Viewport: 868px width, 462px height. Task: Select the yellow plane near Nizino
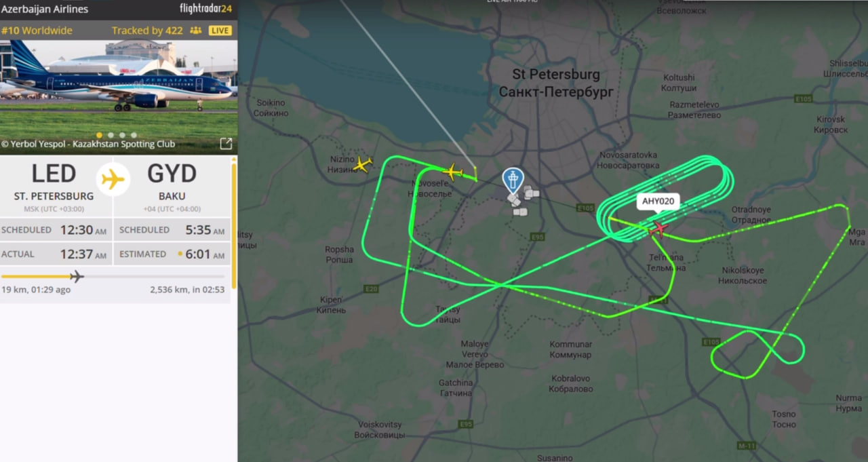click(363, 165)
